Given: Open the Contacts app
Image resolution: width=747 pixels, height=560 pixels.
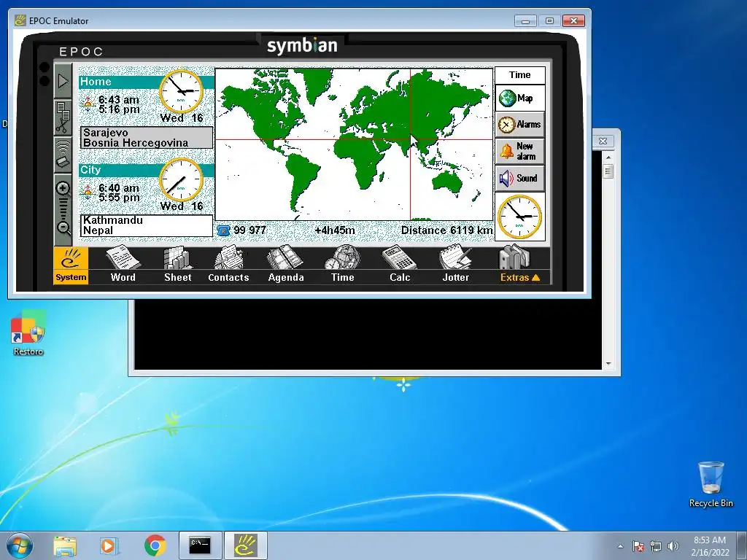Looking at the screenshot, I should tap(228, 265).
